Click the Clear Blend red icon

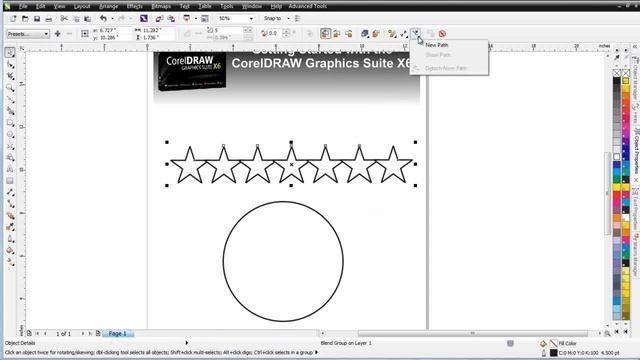(x=442, y=34)
